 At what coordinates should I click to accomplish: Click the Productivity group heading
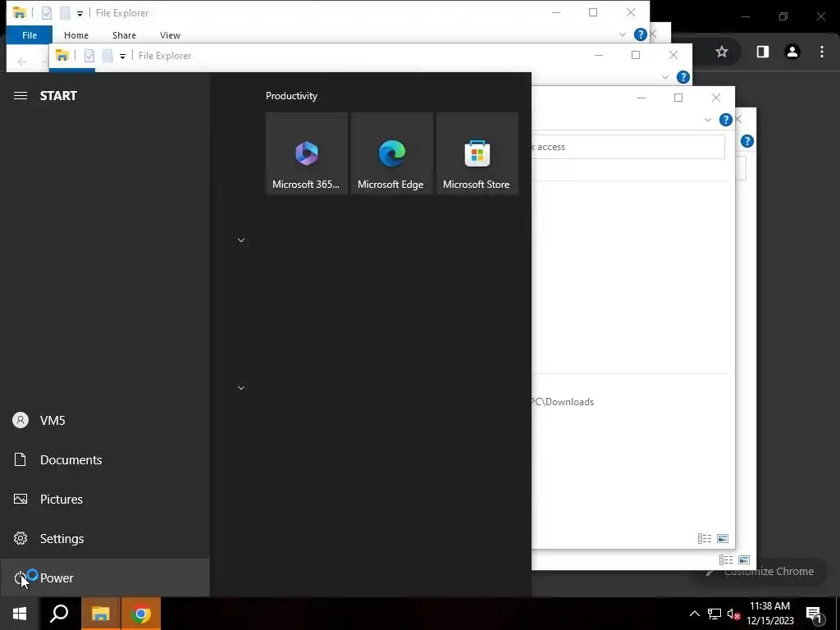click(x=291, y=96)
